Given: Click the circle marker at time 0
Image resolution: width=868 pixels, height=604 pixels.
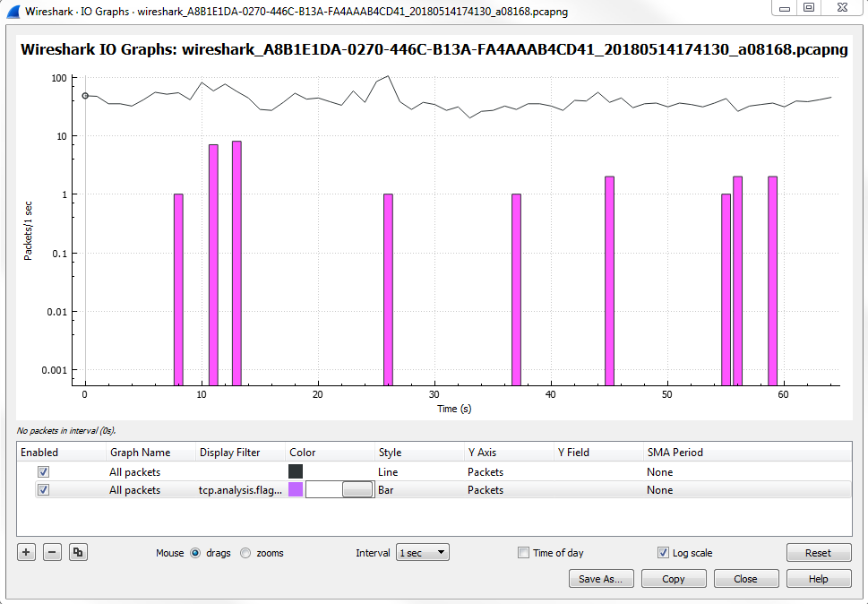Looking at the screenshot, I should pyautogui.click(x=85, y=96).
